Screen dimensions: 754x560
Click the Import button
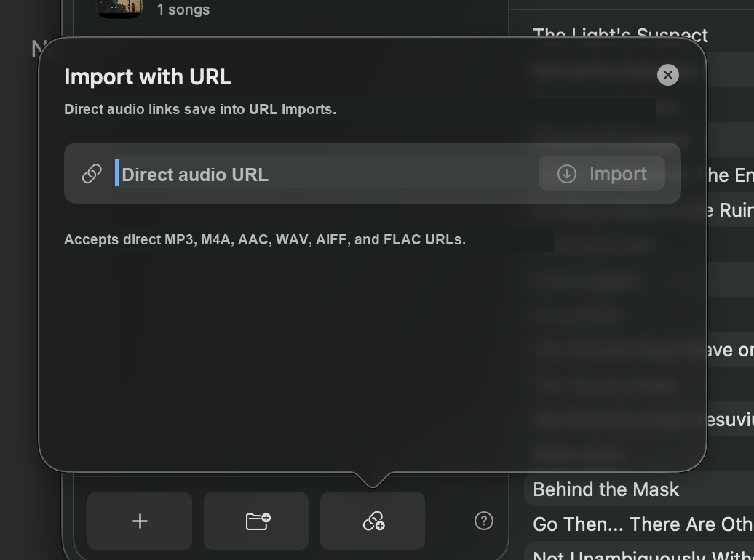tap(602, 174)
